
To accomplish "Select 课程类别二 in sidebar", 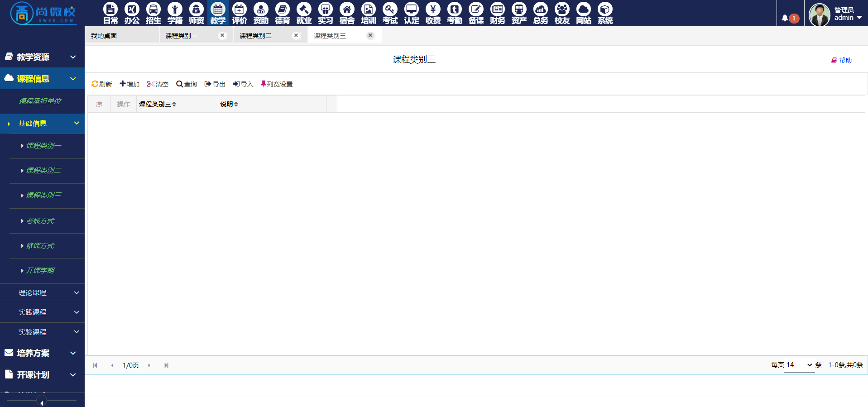I will (43, 171).
